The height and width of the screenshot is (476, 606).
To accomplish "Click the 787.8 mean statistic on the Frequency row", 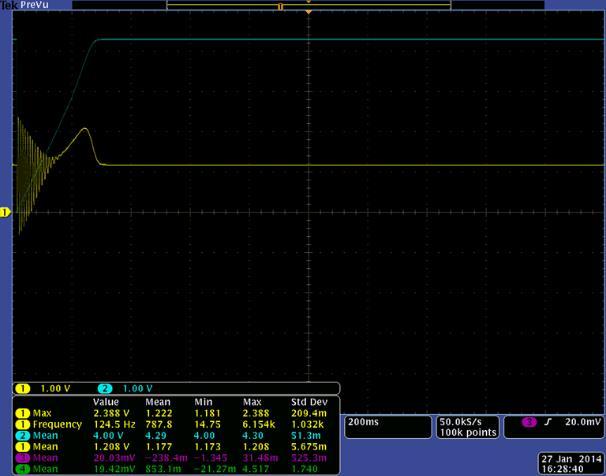I will pyautogui.click(x=159, y=425).
